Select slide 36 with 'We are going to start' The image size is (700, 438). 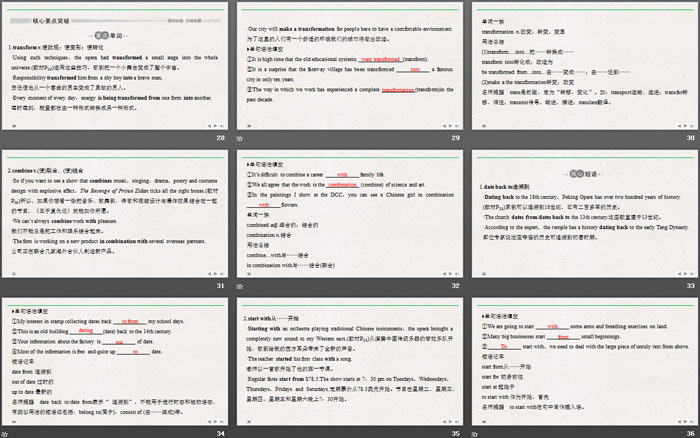(584, 361)
